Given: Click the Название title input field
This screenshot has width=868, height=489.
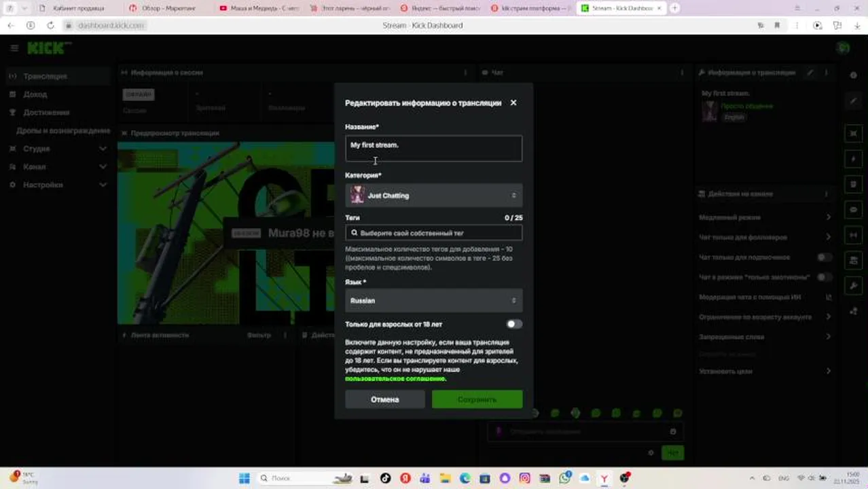Looking at the screenshot, I should [433, 148].
